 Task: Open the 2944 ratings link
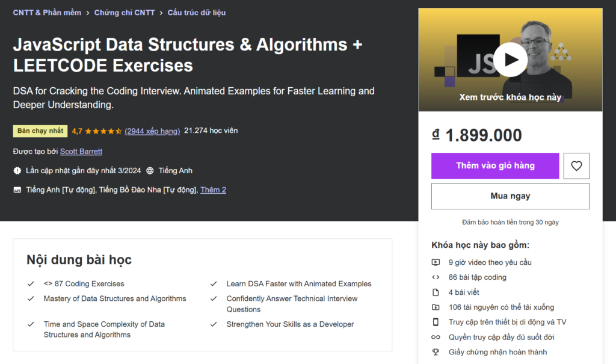coord(152,131)
